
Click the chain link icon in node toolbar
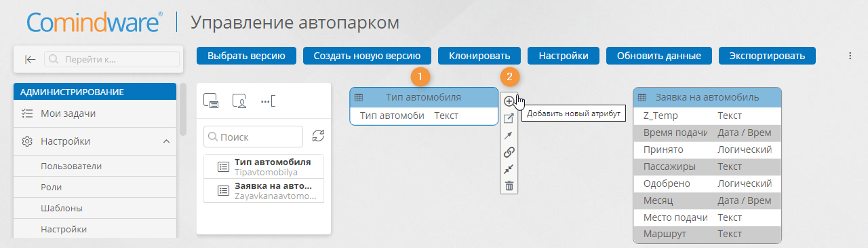(509, 152)
